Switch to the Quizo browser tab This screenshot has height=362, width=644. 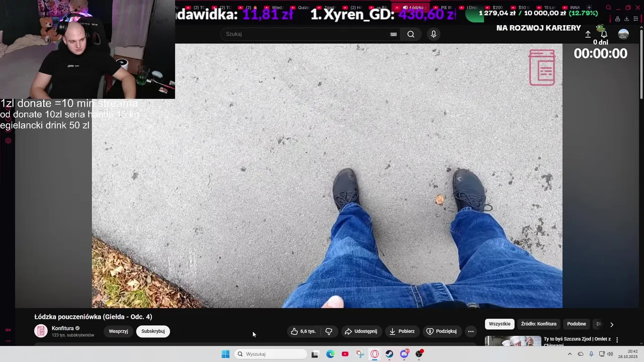point(301,8)
